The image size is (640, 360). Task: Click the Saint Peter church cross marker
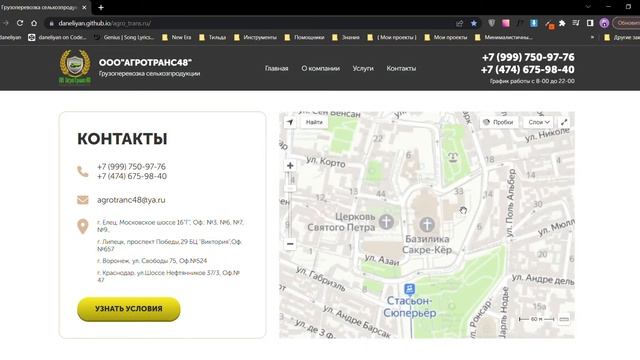click(x=386, y=222)
